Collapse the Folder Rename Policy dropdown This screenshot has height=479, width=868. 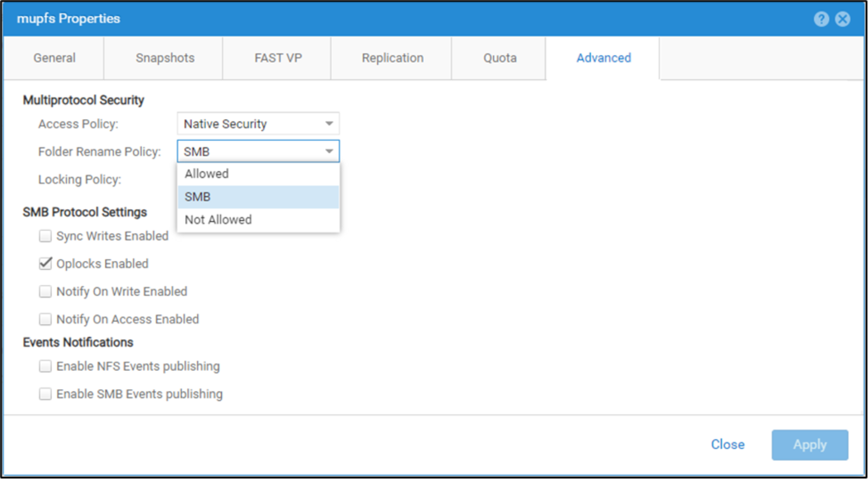point(258,151)
